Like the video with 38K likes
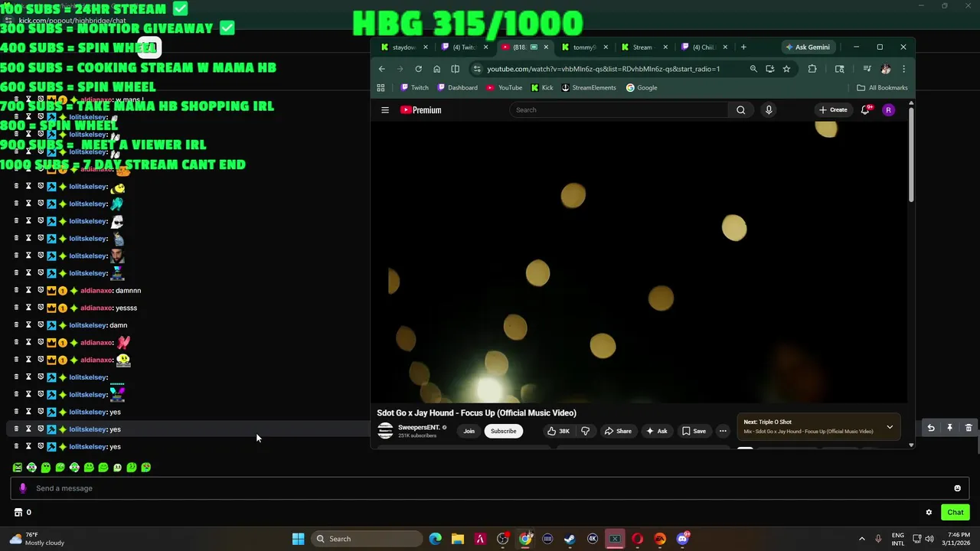Viewport: 980px width, 551px height. 558,431
